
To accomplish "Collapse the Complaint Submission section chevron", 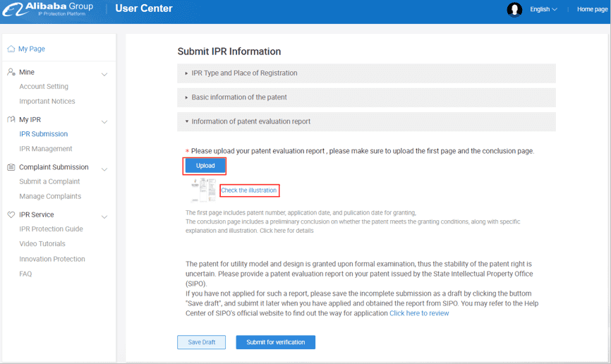I will click(104, 169).
